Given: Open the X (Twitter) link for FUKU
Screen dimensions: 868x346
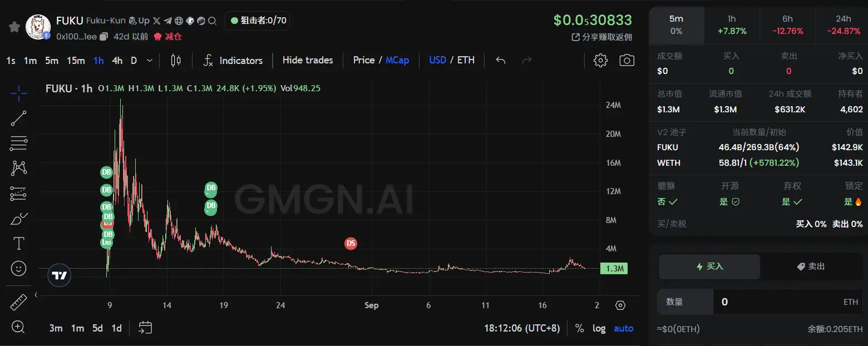Looking at the screenshot, I should [156, 21].
